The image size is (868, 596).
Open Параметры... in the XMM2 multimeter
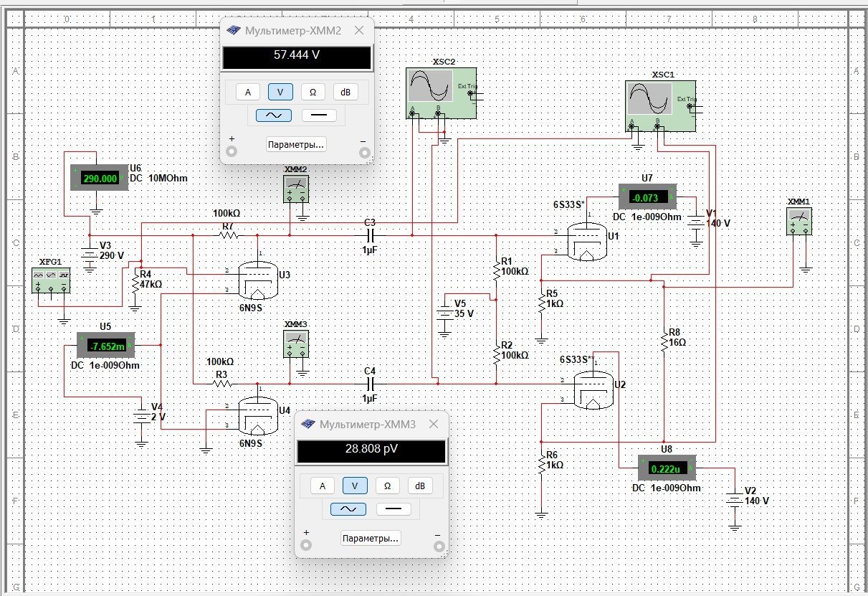296,144
